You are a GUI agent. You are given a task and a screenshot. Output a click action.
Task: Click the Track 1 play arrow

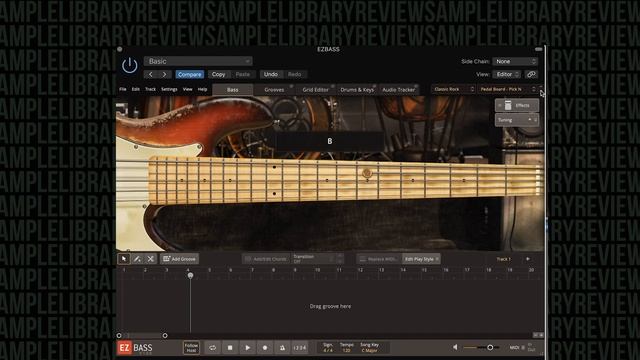click(528, 259)
